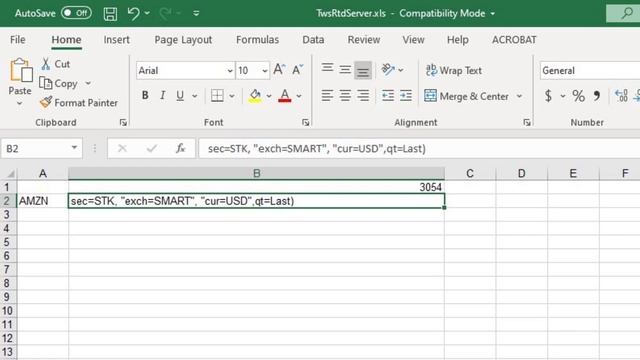Open Compatibility Mode title dropdown arrow
This screenshot has height=360, width=640.
click(493, 13)
